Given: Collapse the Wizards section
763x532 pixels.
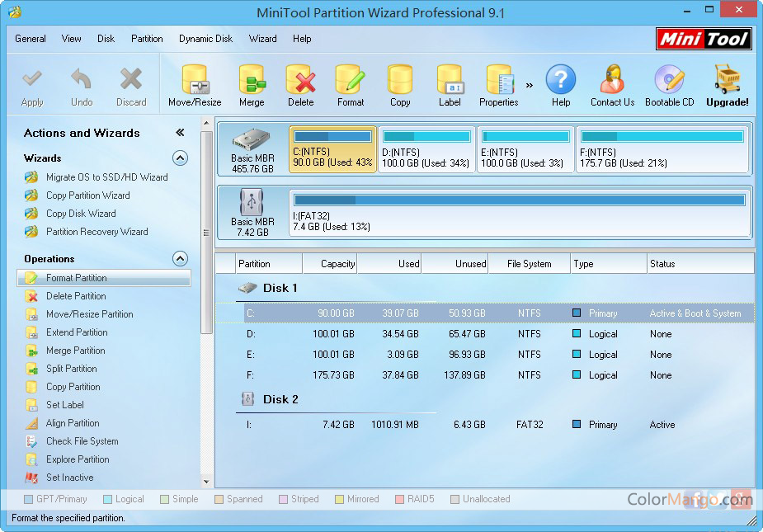Looking at the screenshot, I should click(180, 158).
